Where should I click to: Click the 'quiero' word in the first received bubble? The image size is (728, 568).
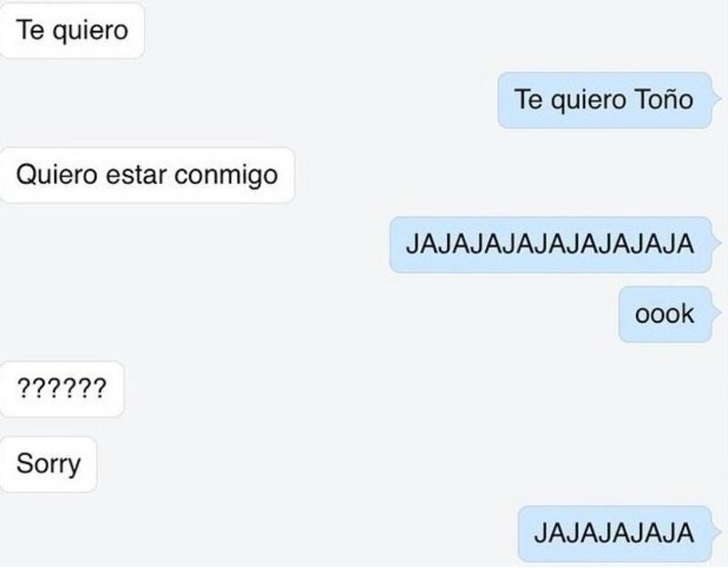coord(90,33)
